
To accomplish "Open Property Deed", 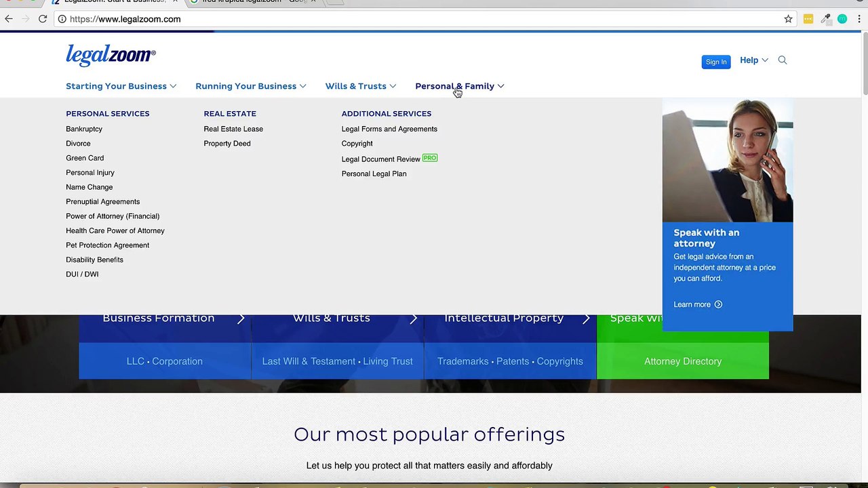I will pyautogui.click(x=227, y=144).
